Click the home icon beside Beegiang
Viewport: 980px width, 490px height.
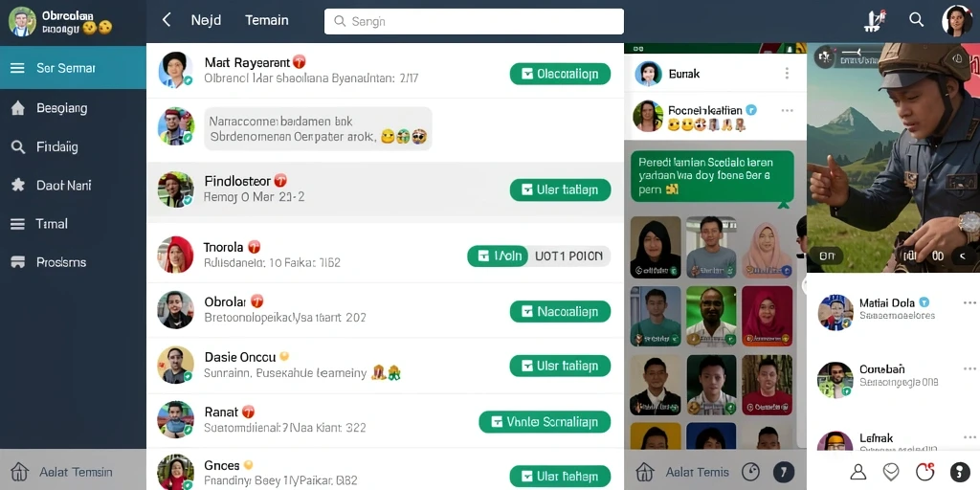[x=18, y=108]
